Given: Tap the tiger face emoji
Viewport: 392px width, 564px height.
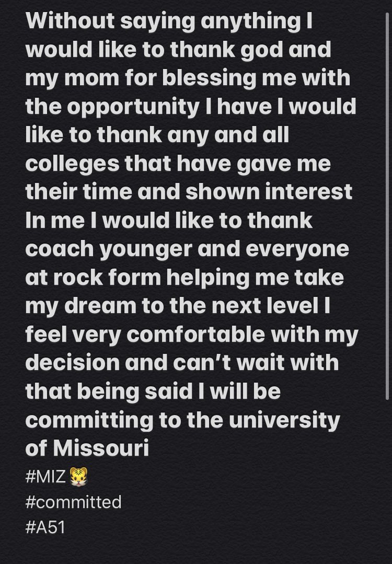Looking at the screenshot, I should click(78, 477).
